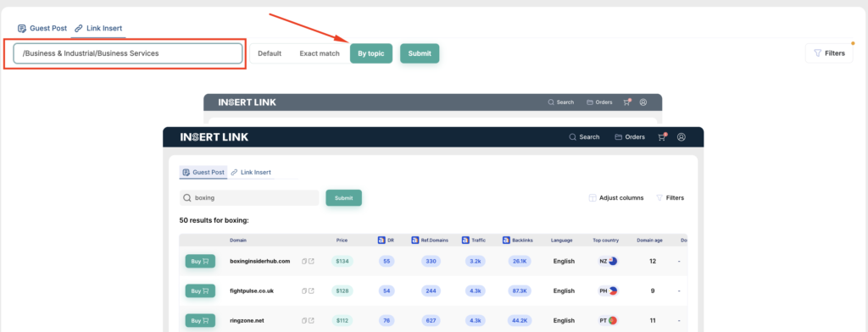Click the 26.1K backlinks value
The height and width of the screenshot is (332, 868).
(x=520, y=261)
